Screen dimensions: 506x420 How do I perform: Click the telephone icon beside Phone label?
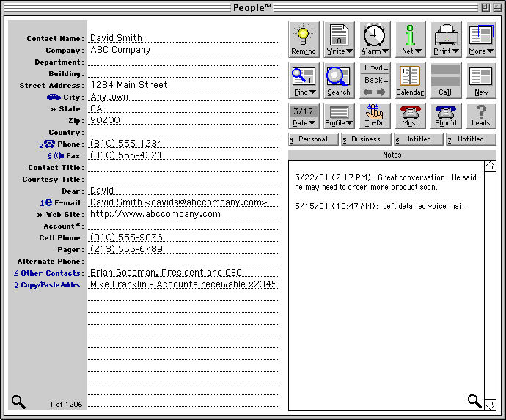(x=51, y=144)
